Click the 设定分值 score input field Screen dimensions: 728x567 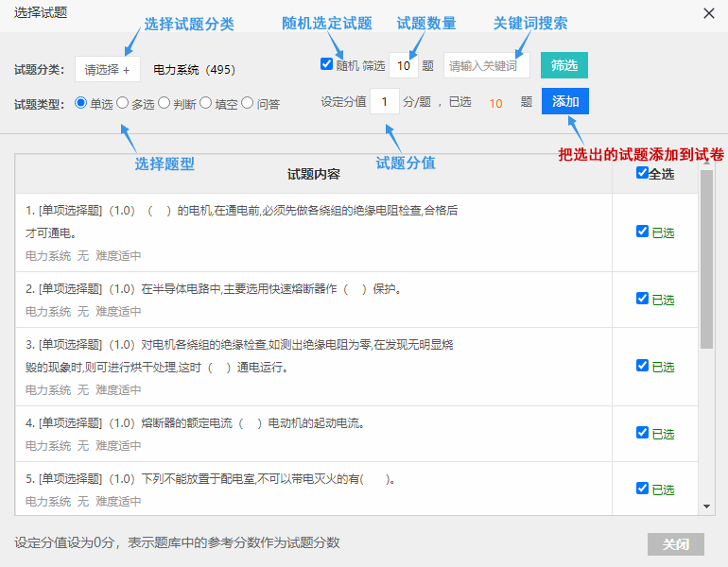(385, 101)
